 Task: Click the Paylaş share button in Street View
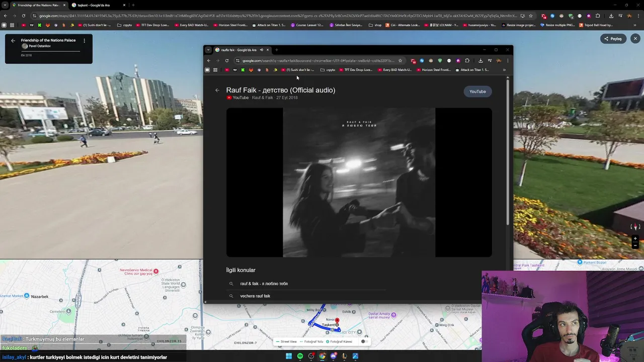pos(613,39)
